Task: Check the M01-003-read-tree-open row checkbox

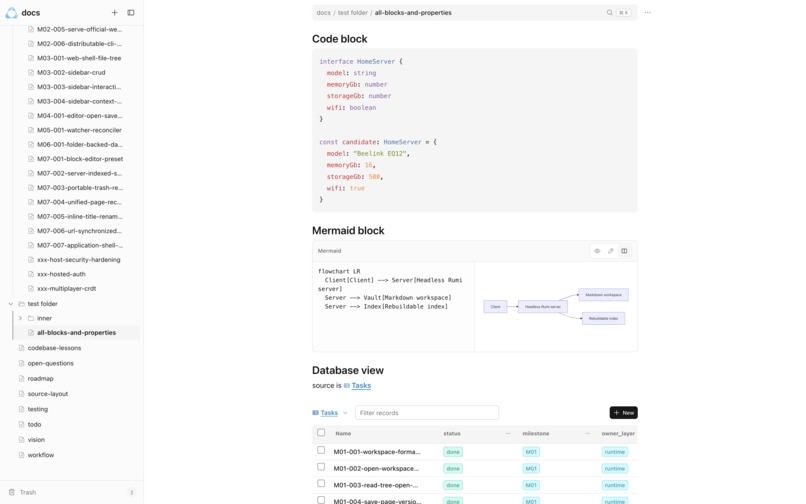Action: click(x=321, y=483)
